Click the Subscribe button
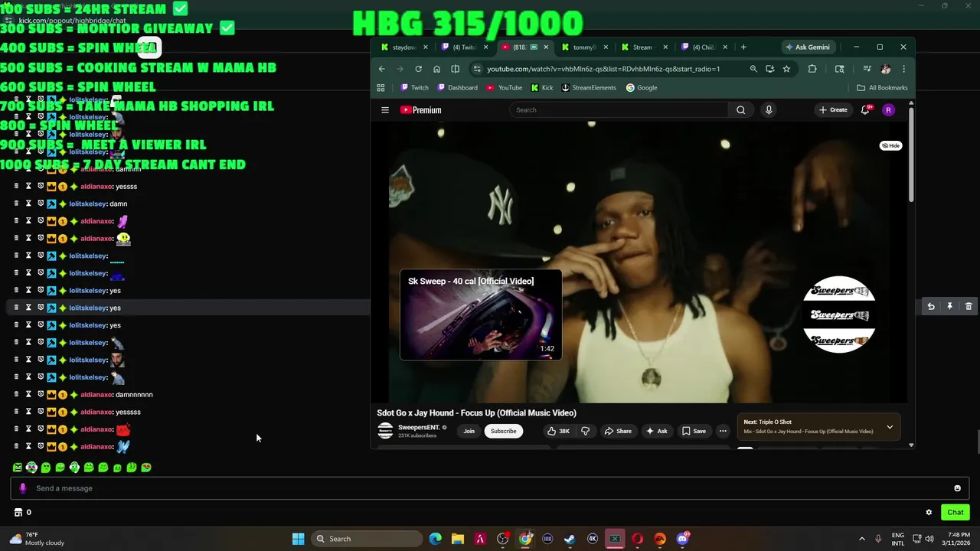980x551 pixels. 503,431
